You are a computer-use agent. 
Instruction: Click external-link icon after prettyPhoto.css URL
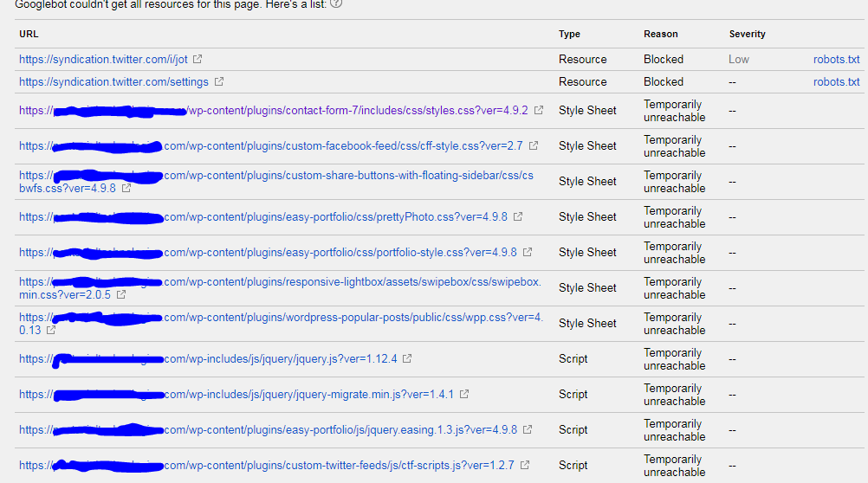516,217
